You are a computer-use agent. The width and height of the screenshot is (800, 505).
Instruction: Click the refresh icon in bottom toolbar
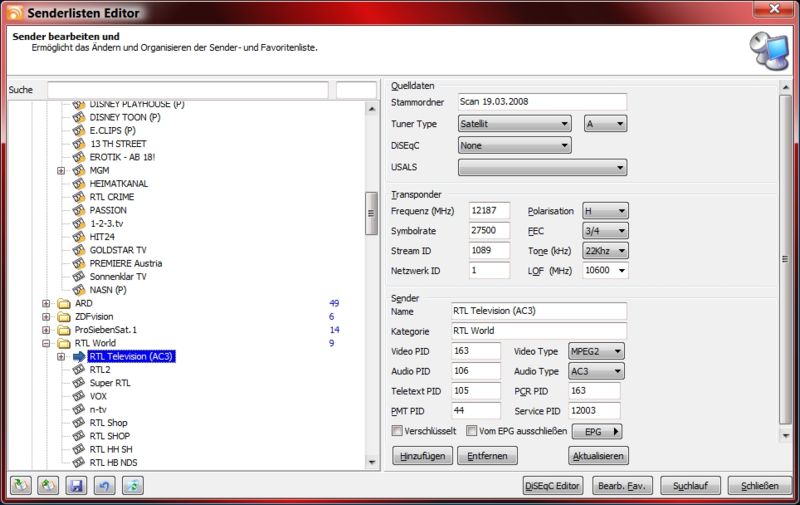click(134, 486)
